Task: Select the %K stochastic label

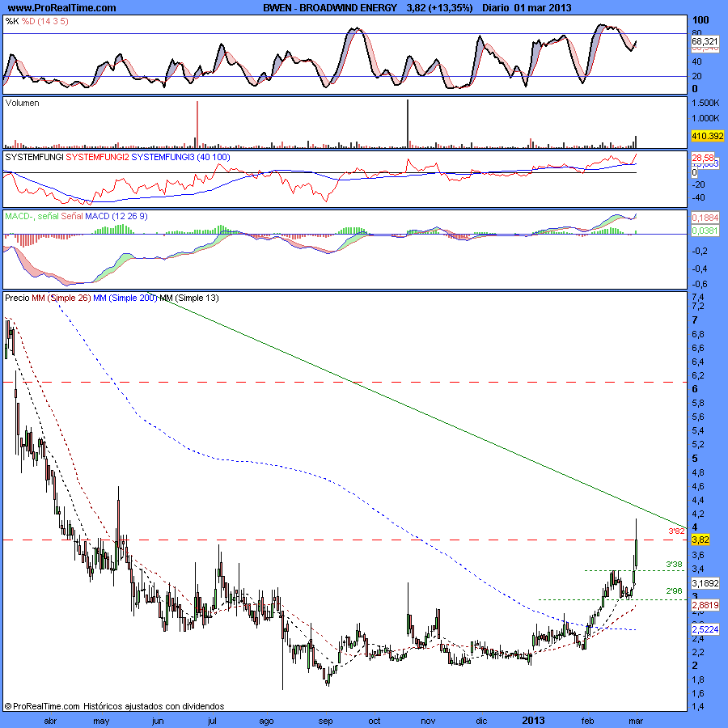Action: (x=12, y=21)
